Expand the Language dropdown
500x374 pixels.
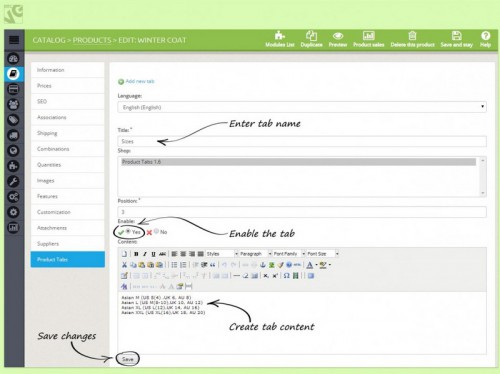pyautogui.click(x=302, y=107)
